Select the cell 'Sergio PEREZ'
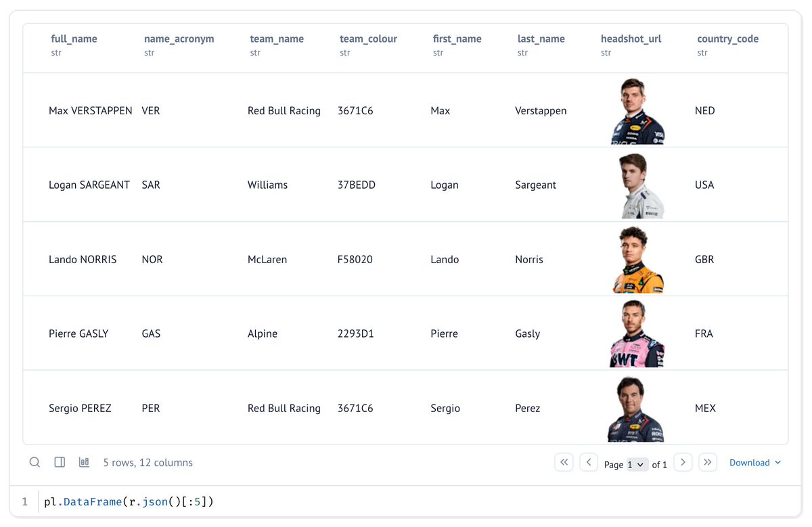The height and width of the screenshot is (527, 812). [x=80, y=408]
